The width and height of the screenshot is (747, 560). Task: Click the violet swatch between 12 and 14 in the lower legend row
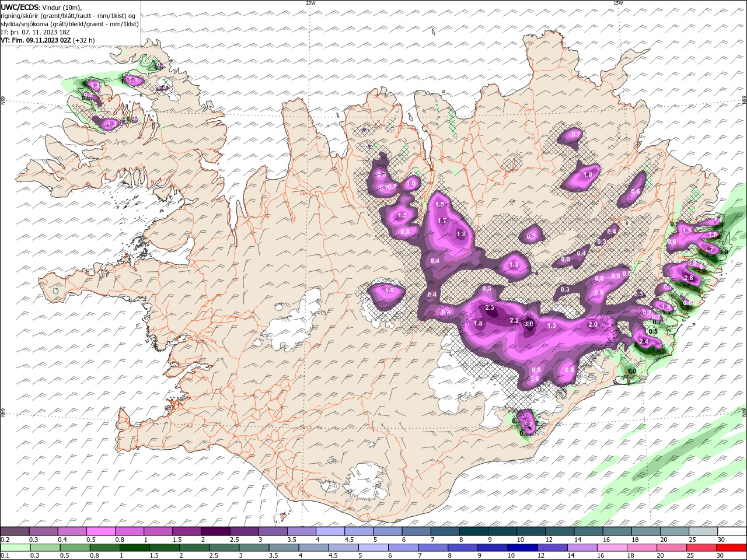coord(553,548)
